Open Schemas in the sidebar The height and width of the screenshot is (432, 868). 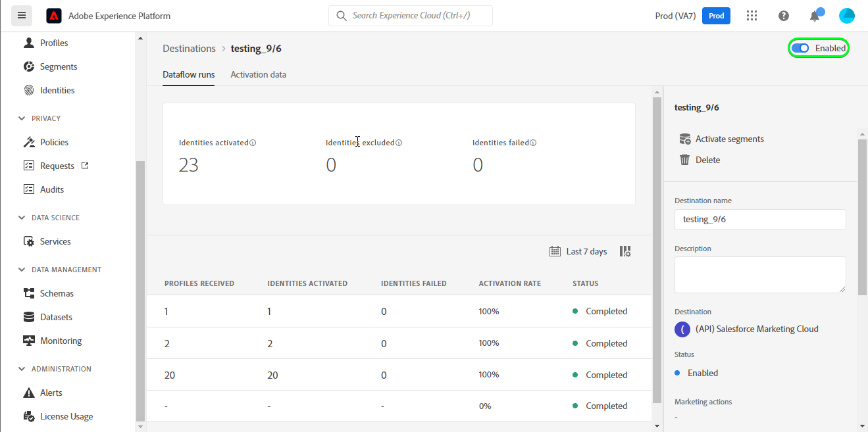57,293
